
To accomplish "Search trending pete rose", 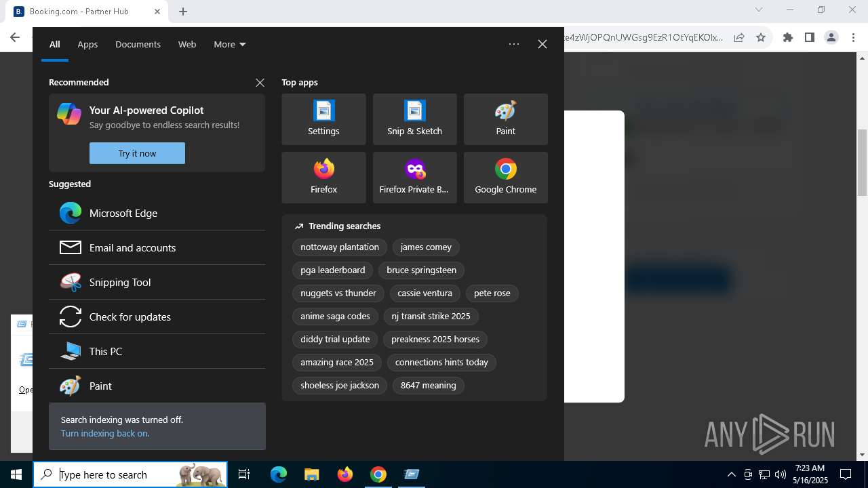I will (x=492, y=293).
